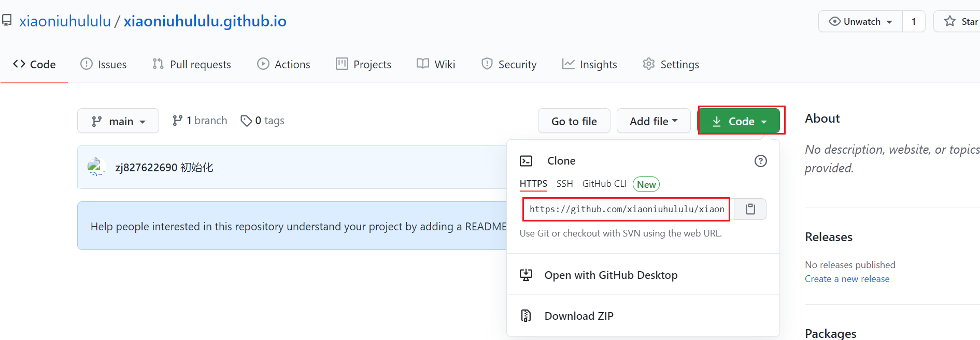Open the main branch dropdown
The image size is (980, 340).
click(x=118, y=121)
